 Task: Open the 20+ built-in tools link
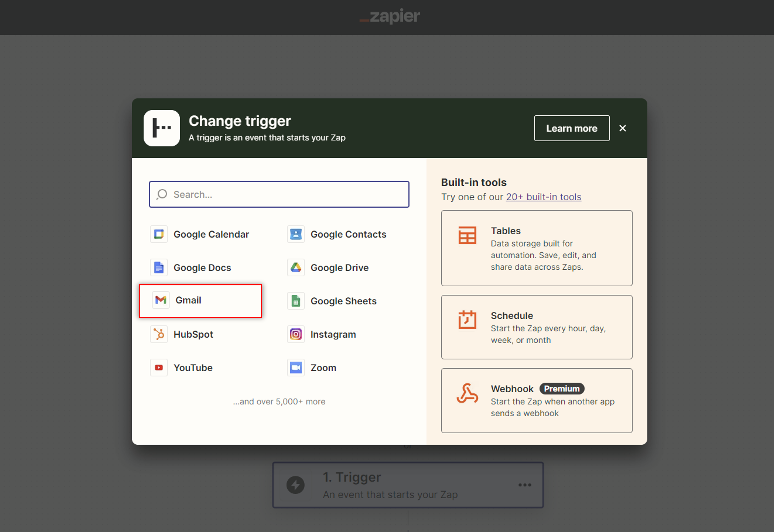click(x=544, y=197)
